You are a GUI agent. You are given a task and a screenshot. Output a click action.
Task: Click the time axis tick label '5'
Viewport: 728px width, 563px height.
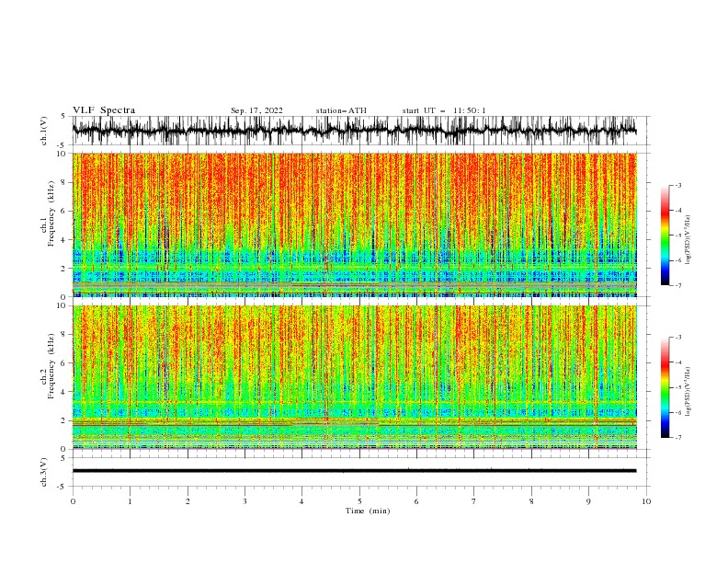click(x=359, y=501)
